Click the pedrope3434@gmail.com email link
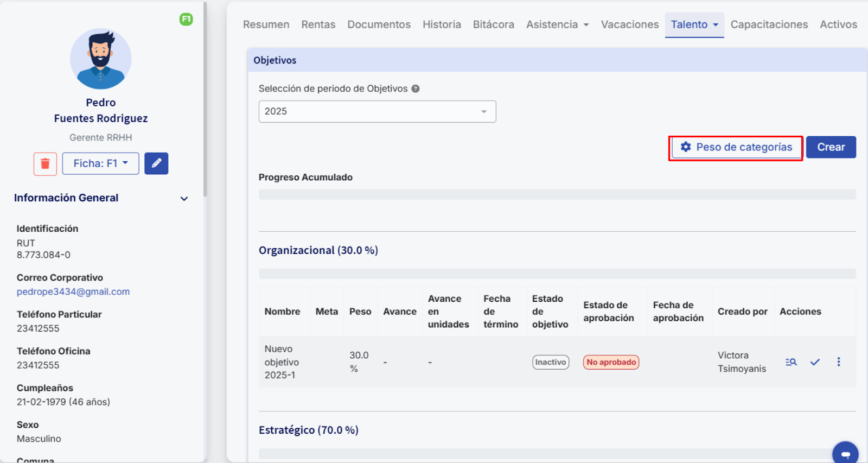The image size is (868, 463). [73, 291]
